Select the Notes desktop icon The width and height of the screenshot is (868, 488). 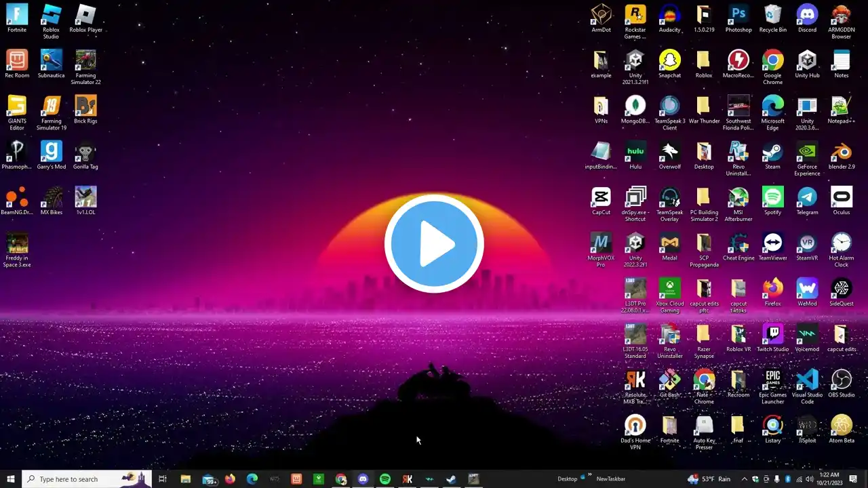(x=842, y=64)
